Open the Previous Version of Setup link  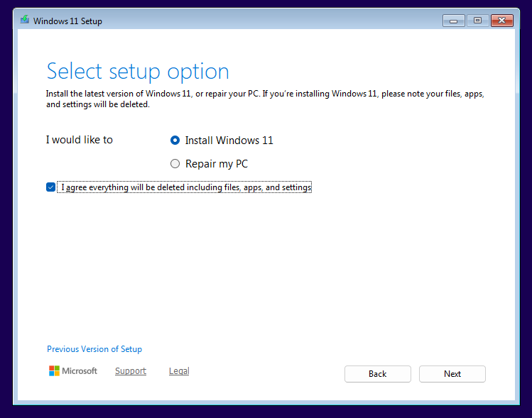coord(94,349)
